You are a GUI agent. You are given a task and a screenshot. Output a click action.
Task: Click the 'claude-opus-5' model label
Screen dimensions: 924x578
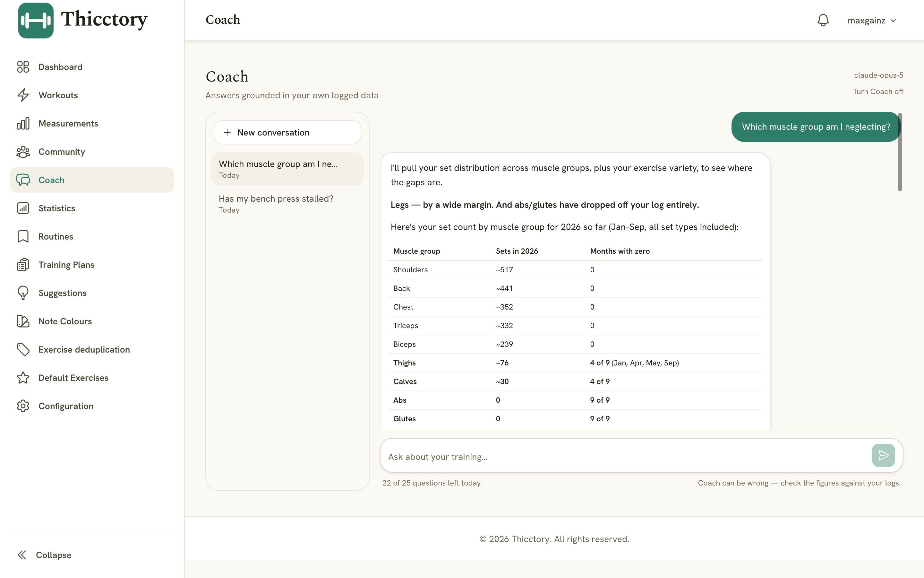pyautogui.click(x=878, y=75)
